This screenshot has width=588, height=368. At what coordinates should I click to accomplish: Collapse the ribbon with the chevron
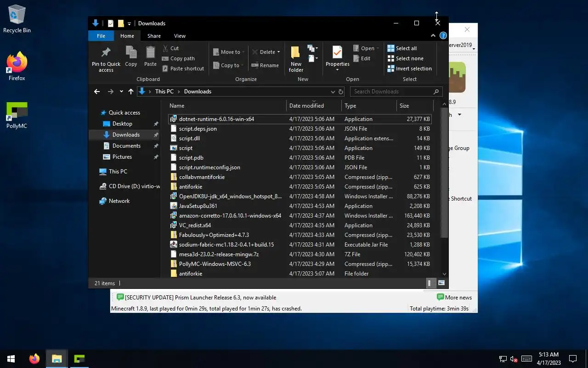pyautogui.click(x=433, y=35)
